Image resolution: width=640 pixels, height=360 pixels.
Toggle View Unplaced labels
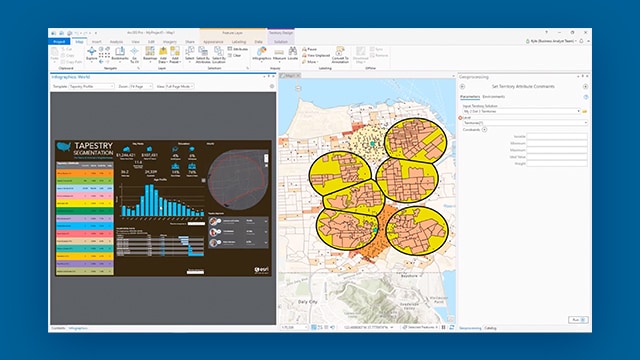316,56
